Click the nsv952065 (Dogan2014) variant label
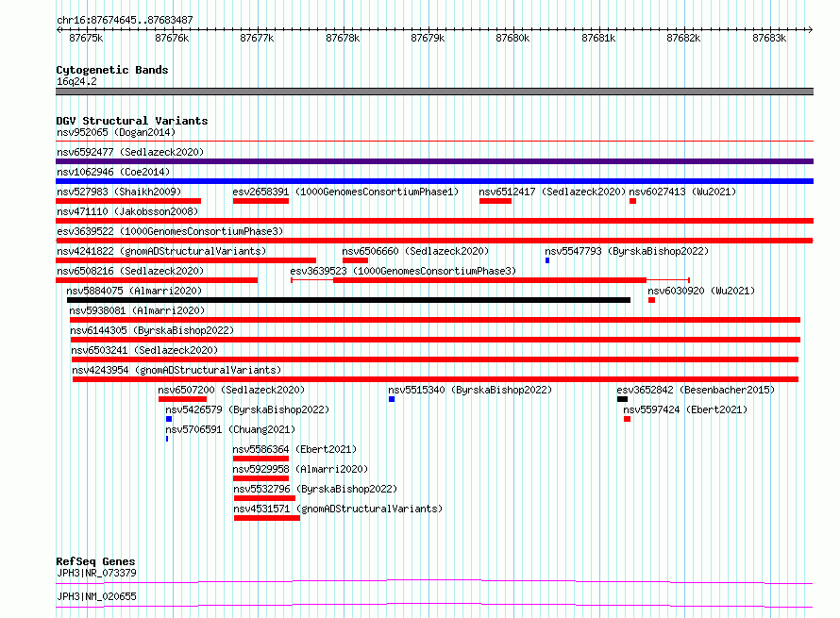Viewport: 840px width, 618px height. pos(116,132)
